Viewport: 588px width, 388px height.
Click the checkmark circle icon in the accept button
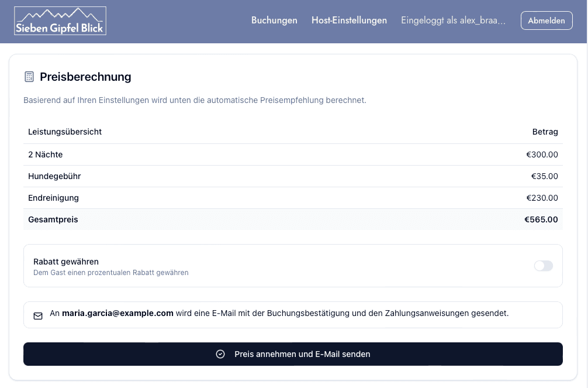[x=220, y=354]
